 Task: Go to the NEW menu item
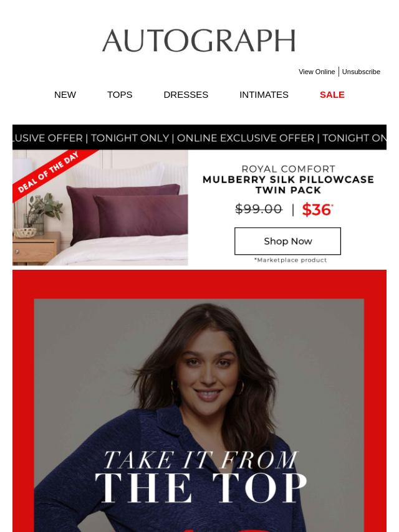coord(65,95)
